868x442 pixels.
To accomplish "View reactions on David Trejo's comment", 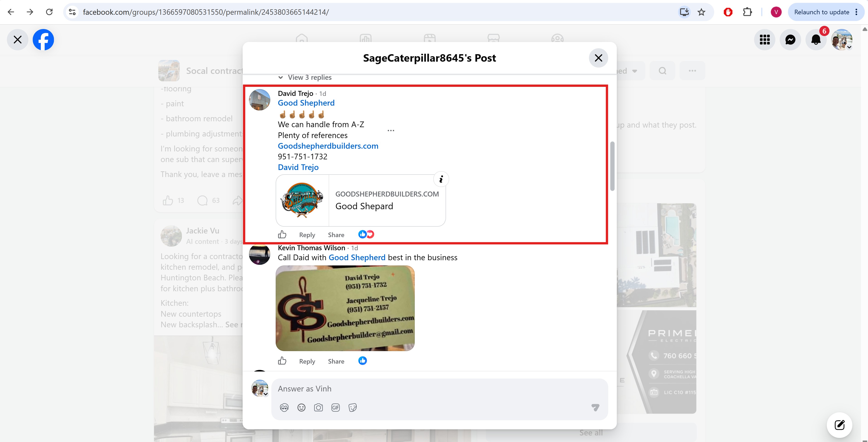I will coord(366,234).
